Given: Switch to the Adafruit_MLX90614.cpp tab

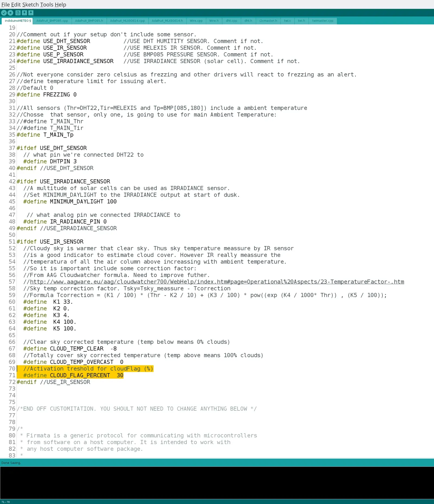Looking at the screenshot, I should (x=127, y=21).
